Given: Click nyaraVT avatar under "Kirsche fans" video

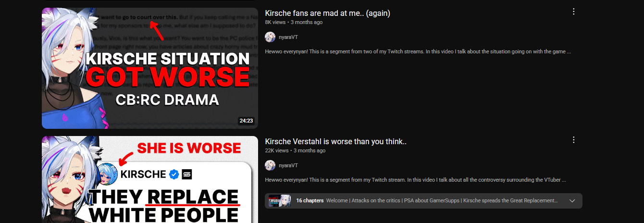Looking at the screenshot, I should 270,37.
